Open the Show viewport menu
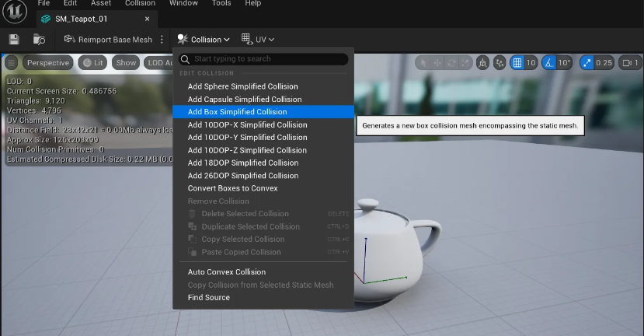644x336 pixels. (x=126, y=63)
